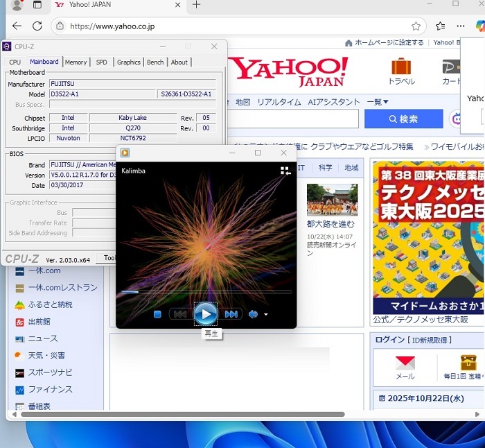Click the switch to library icon
485x448 pixels.
(285, 171)
